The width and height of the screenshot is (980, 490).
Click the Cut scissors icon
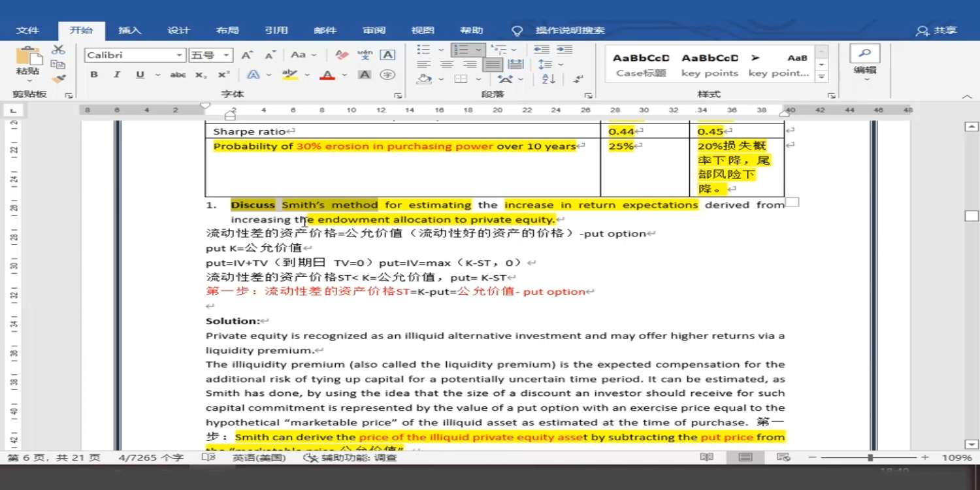coord(59,50)
